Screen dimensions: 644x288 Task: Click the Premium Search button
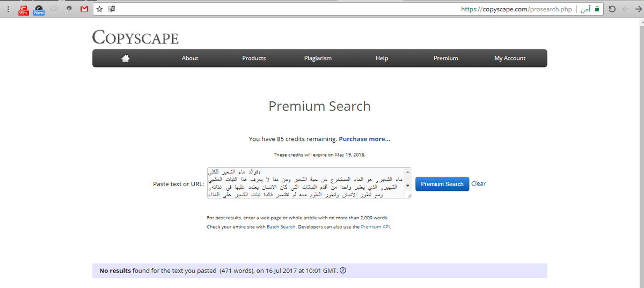(442, 184)
